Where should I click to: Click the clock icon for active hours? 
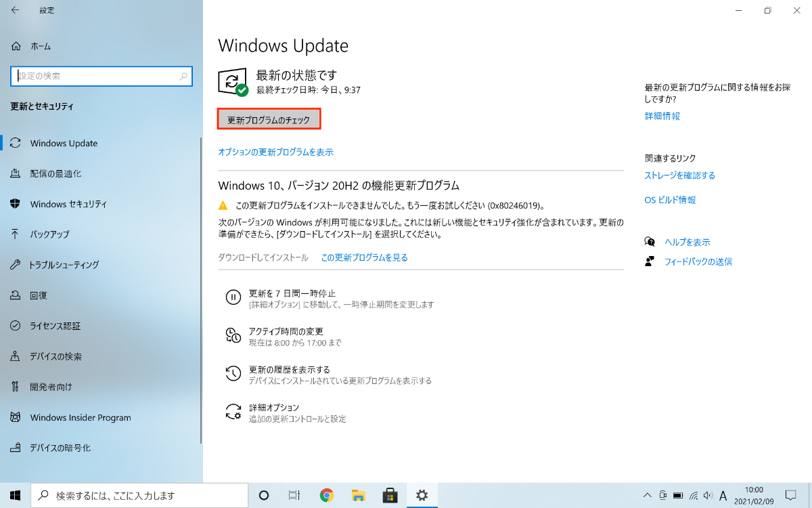233,335
